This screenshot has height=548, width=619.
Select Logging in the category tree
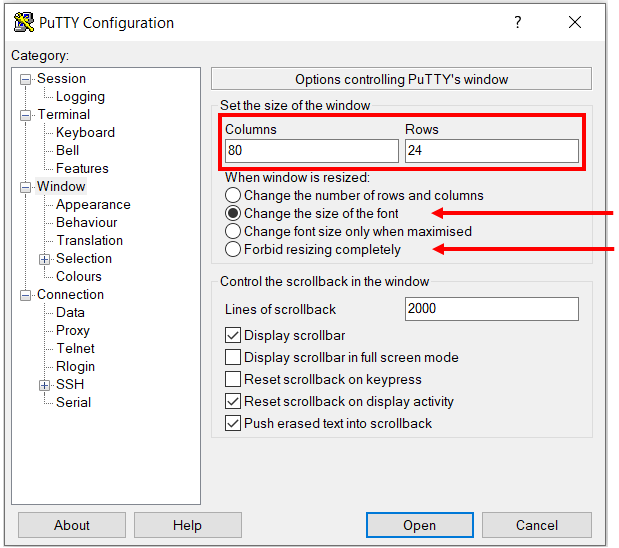(80, 97)
